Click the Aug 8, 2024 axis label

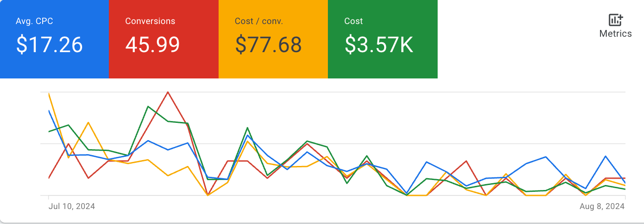pos(603,206)
